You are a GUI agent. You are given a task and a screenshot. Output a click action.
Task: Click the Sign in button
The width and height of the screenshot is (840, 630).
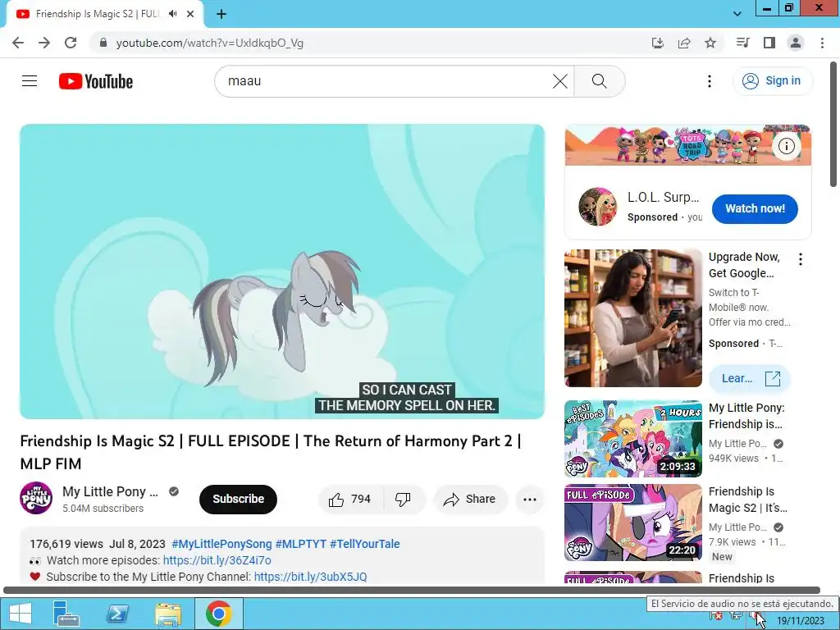click(x=773, y=81)
